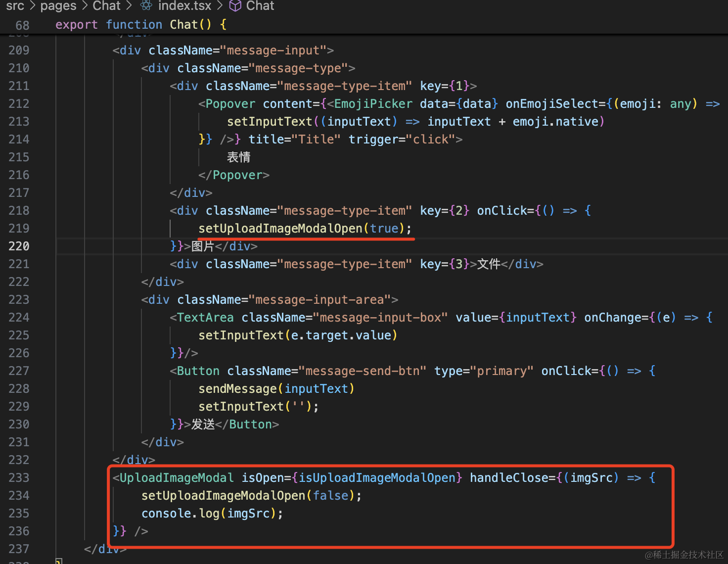Image resolution: width=728 pixels, height=564 pixels.
Task: Open the src breadcrumb folder
Action: click(15, 5)
